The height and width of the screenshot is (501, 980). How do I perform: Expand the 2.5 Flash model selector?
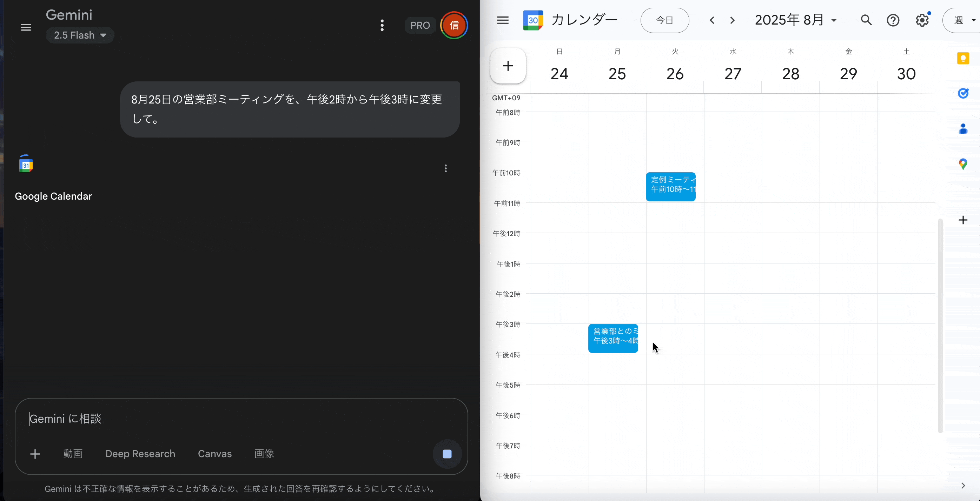[80, 35]
